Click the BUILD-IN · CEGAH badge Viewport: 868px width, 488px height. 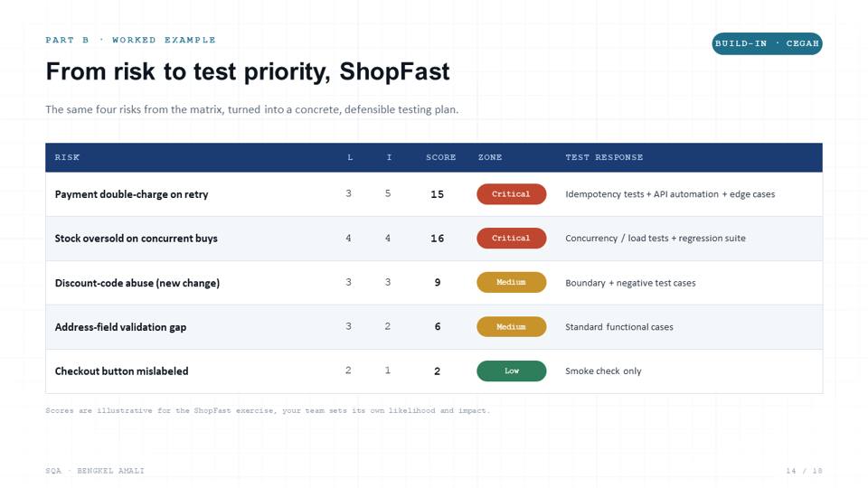tap(767, 43)
